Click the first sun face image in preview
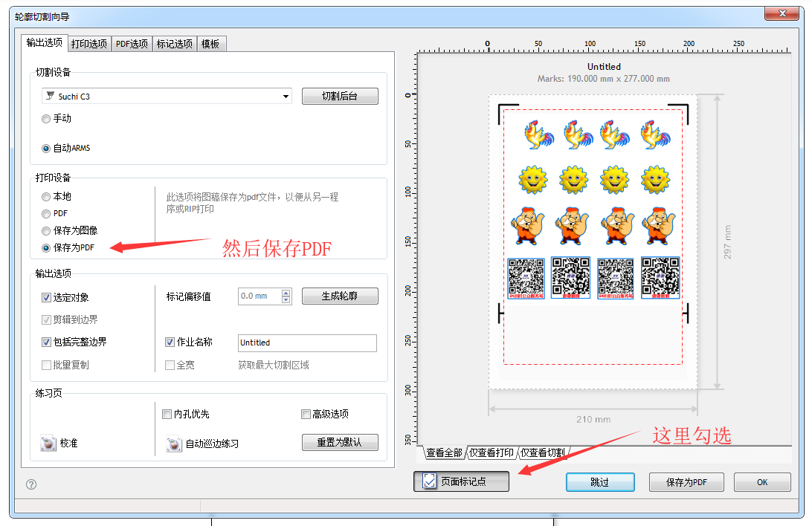This screenshot has height=526, width=812. [x=533, y=180]
